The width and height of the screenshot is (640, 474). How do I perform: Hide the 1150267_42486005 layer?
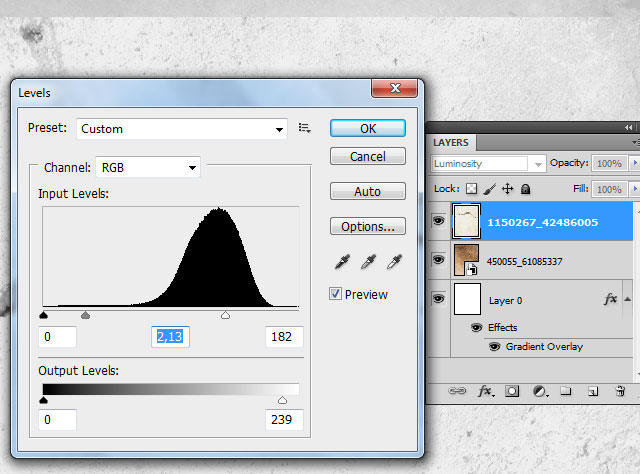point(438,221)
